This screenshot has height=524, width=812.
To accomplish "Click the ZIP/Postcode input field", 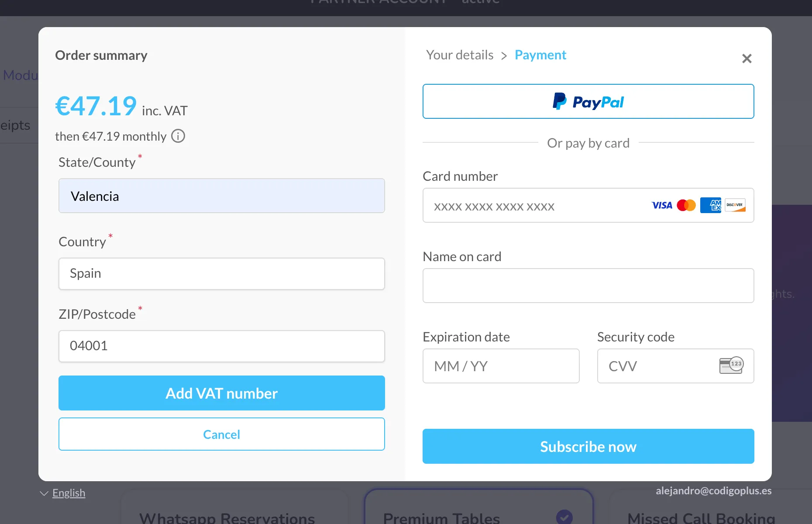I will 221,346.
